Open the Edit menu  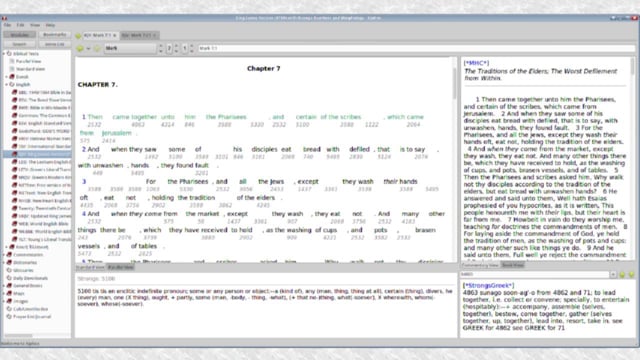click(20, 25)
